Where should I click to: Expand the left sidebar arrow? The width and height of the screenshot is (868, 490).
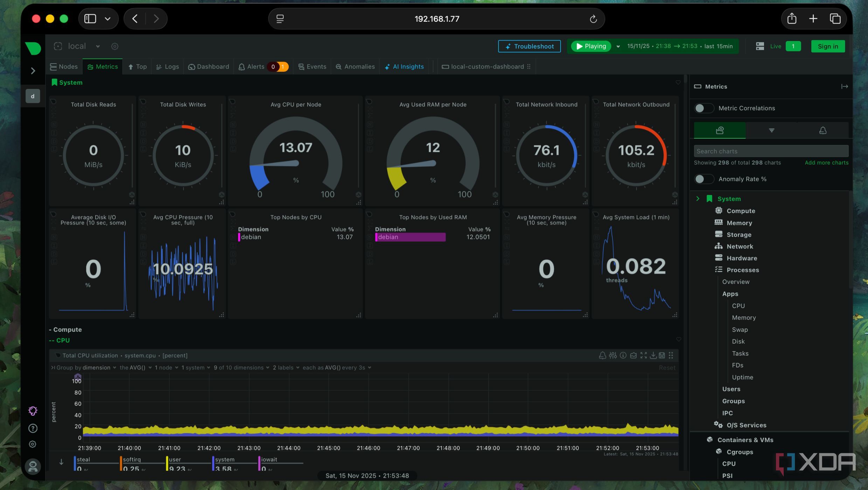pos(33,71)
